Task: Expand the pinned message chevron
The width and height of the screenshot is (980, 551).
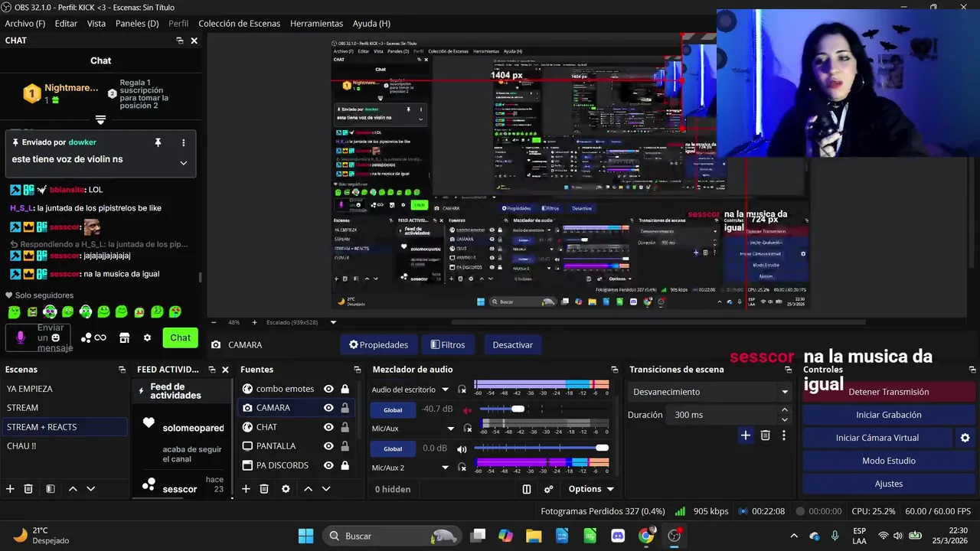Action: click(x=183, y=162)
